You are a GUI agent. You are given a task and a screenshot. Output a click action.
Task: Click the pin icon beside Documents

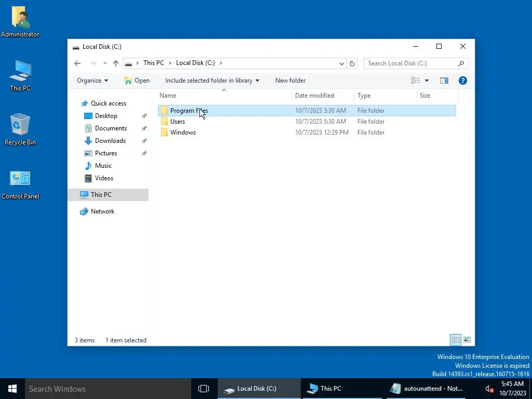[144, 128]
